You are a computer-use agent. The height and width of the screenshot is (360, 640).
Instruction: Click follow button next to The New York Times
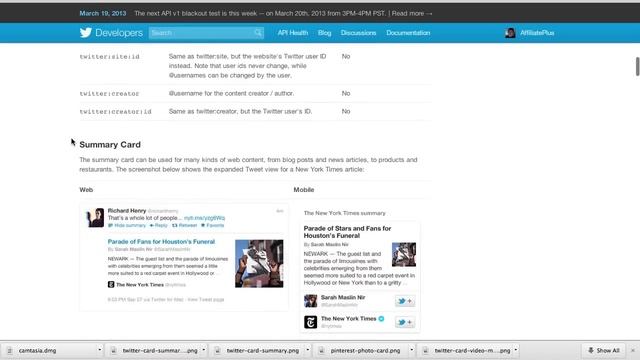click(405, 322)
